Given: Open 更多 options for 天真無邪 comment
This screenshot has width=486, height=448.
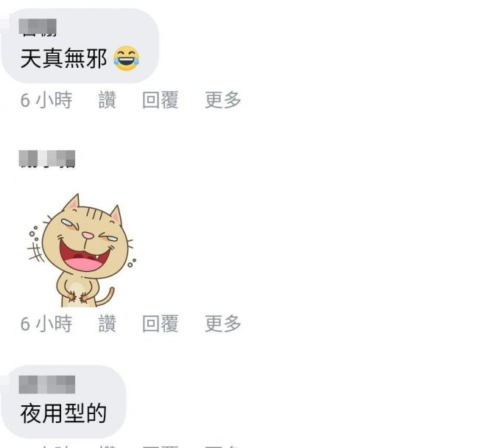Looking at the screenshot, I should point(223,100).
